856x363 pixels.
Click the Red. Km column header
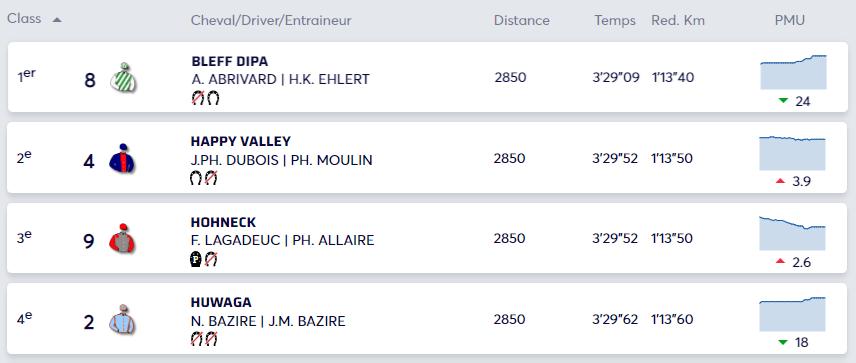pos(678,21)
